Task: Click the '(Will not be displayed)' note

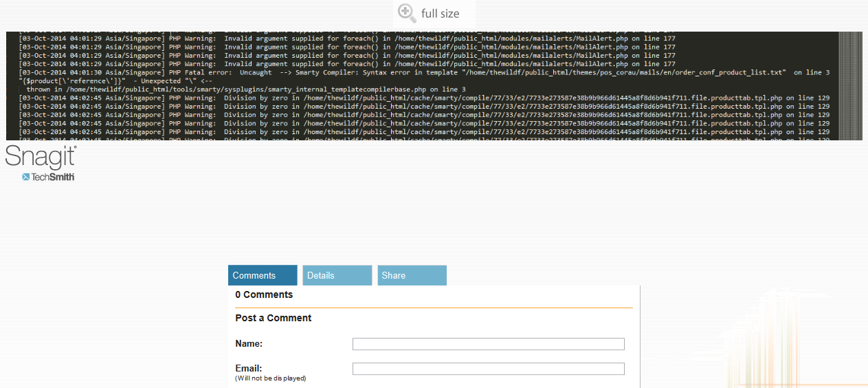Action: tap(270, 378)
